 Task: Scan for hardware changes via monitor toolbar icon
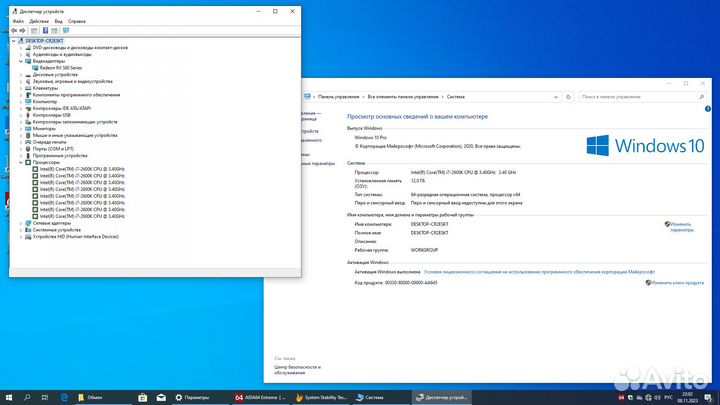click(x=66, y=30)
